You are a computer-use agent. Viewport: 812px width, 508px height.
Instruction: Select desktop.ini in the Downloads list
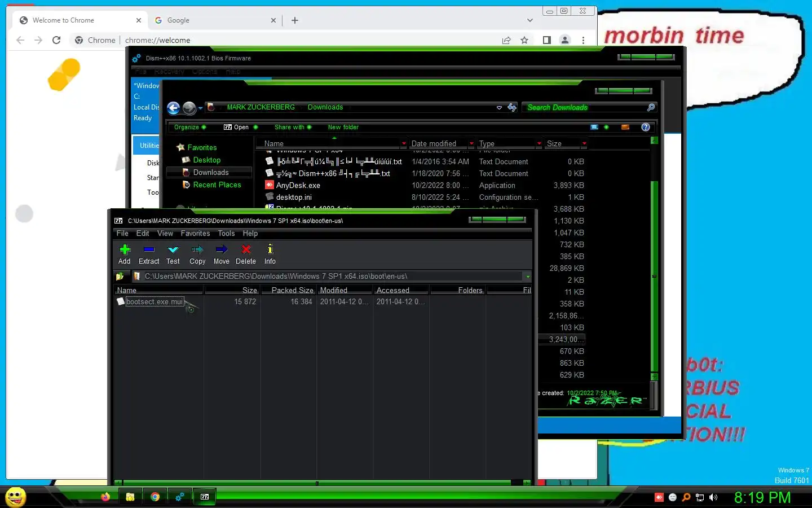pyautogui.click(x=293, y=197)
